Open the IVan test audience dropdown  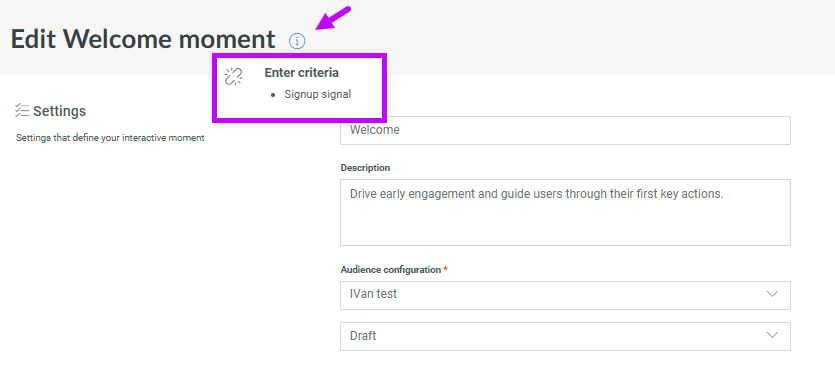click(x=565, y=295)
